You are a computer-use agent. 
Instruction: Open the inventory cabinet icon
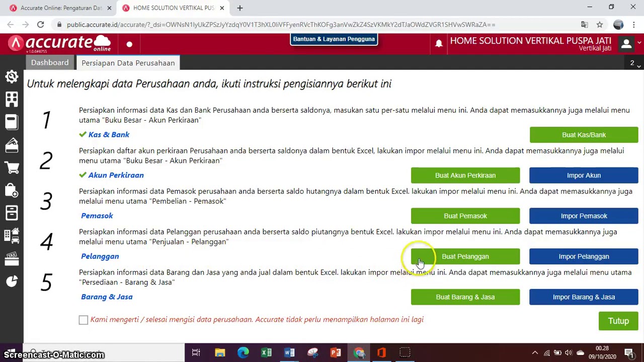12,213
